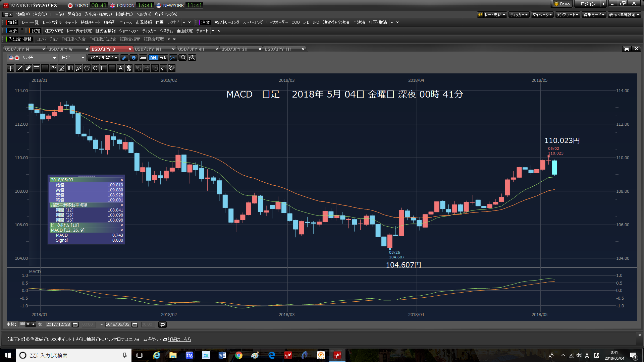The height and width of the screenshot is (362, 644).
Task: Click the date range reset arrow button
Action: click(162, 324)
